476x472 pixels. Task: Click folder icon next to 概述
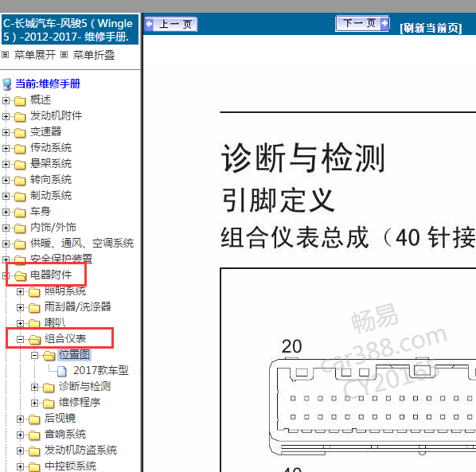click(20, 101)
